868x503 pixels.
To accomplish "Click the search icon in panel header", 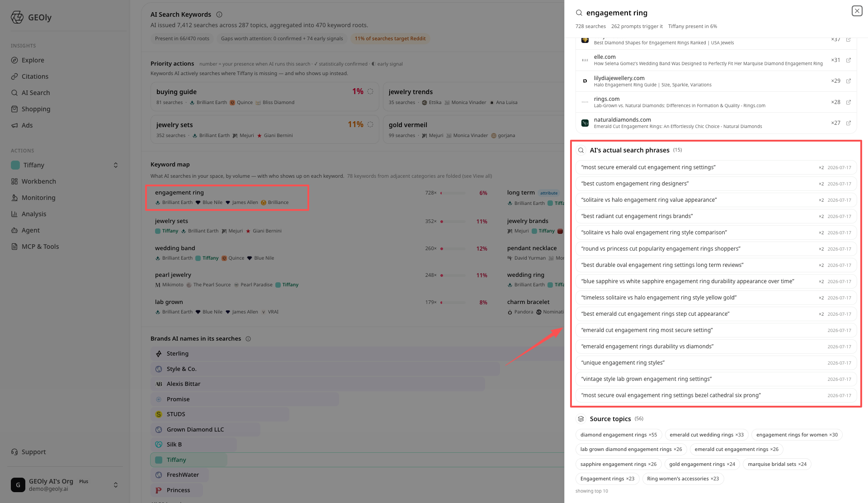I will point(579,13).
